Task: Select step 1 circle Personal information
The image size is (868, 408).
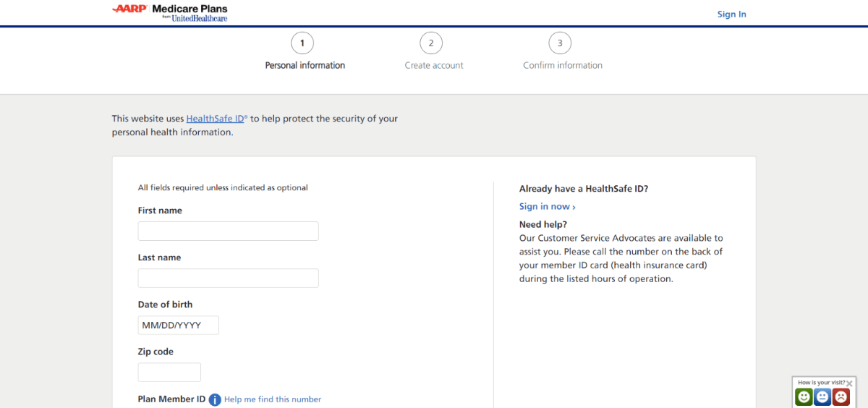Action: point(302,43)
